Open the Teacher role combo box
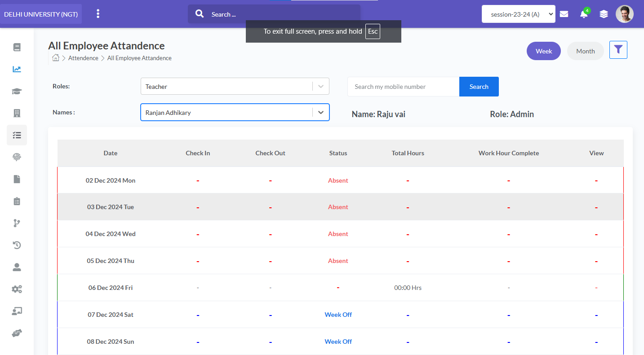 (235, 86)
